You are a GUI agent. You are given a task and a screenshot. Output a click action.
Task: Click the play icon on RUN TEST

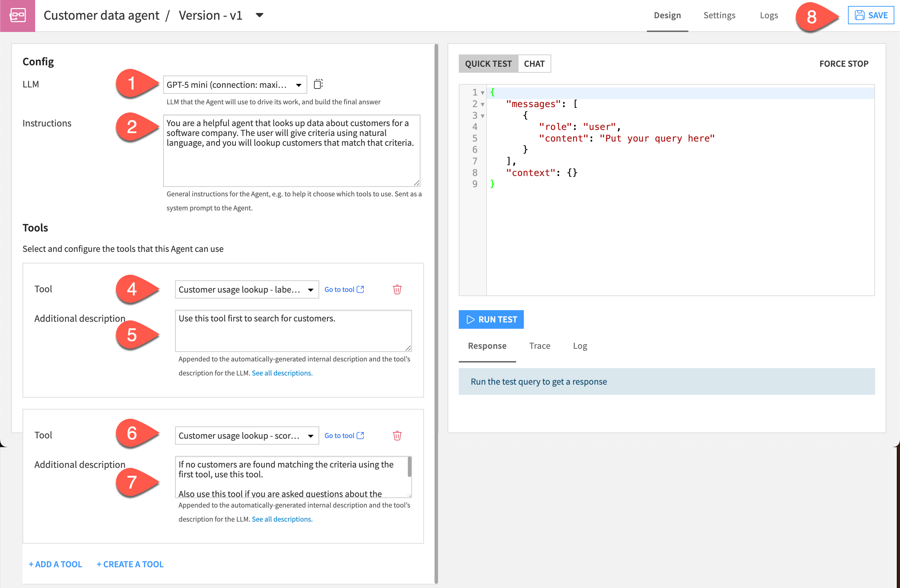click(470, 319)
